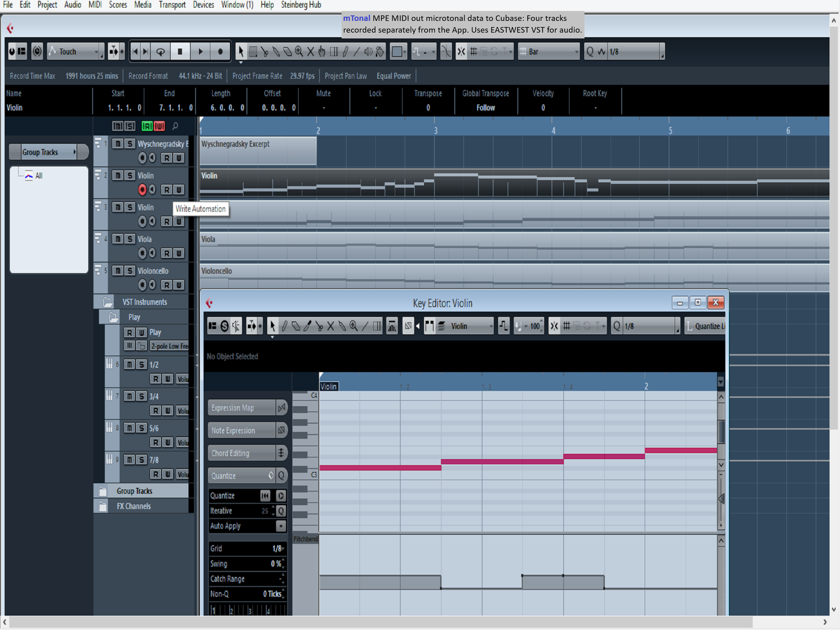The width and height of the screenshot is (840, 630).
Task: Open the Bar grid type dropdown
Action: [549, 51]
